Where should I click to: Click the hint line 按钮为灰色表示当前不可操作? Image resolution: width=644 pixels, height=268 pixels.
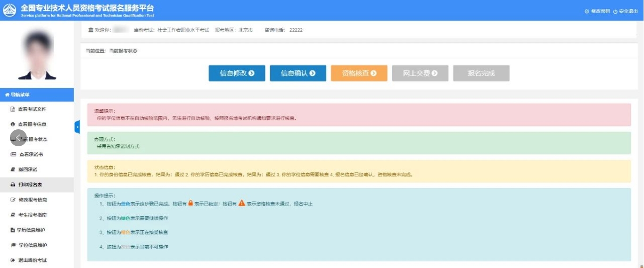[134, 247]
